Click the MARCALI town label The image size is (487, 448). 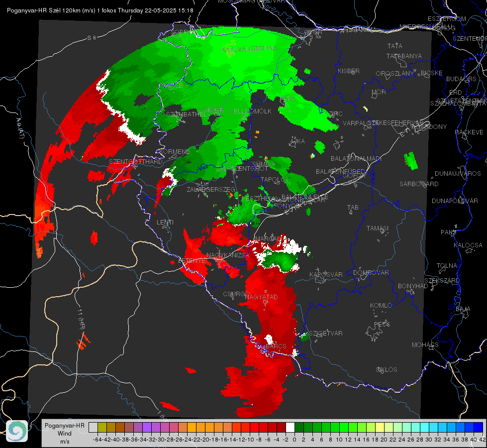[x=268, y=239]
